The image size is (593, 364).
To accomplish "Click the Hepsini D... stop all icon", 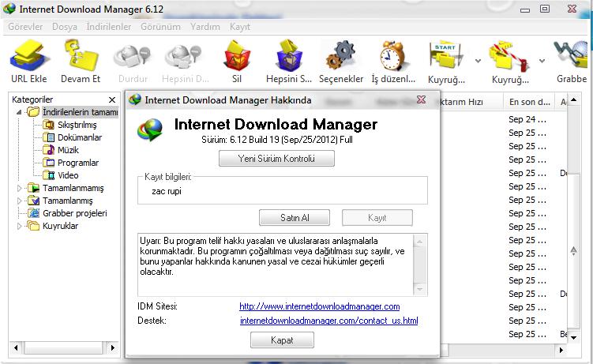I will [x=183, y=58].
